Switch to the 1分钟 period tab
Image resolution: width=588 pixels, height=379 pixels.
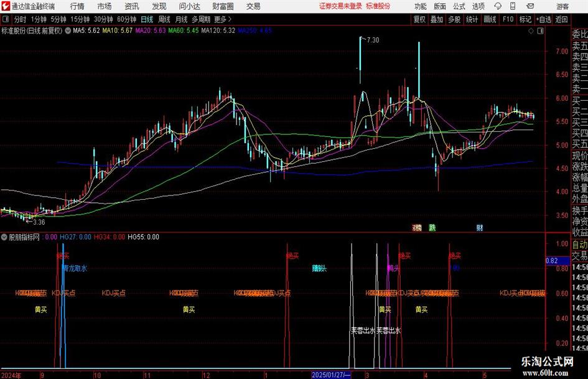[x=39, y=19]
